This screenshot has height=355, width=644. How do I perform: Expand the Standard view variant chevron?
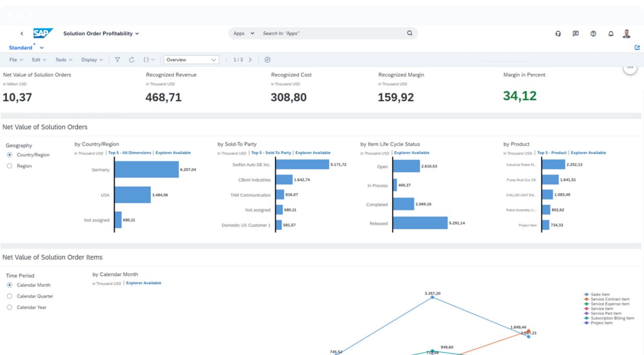coord(42,48)
